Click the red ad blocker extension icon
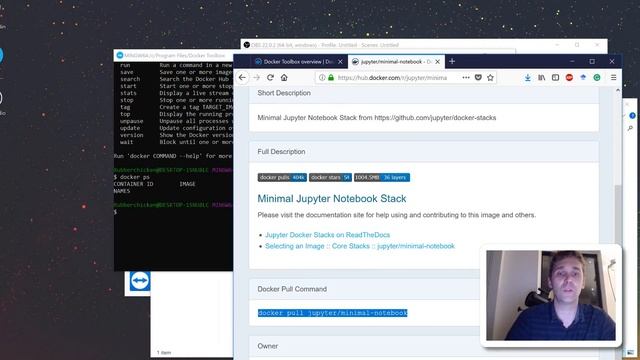 [x=569, y=78]
